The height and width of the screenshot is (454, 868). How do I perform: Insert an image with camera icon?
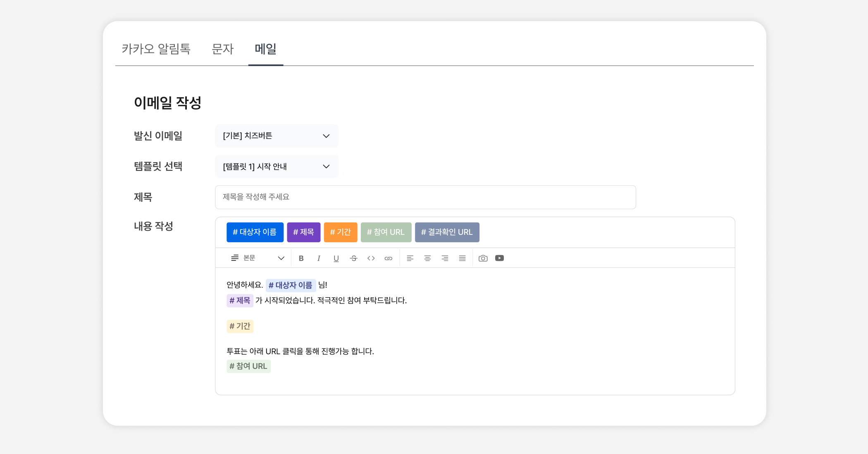click(483, 258)
